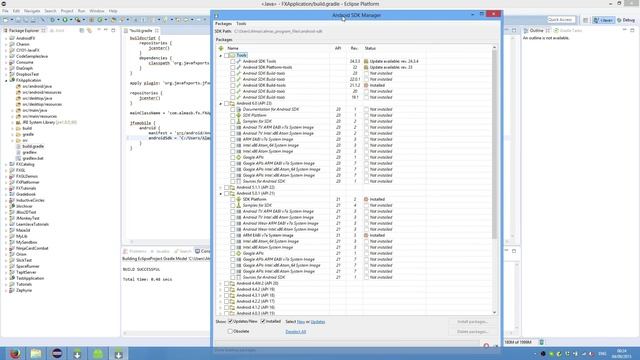Click the Collapse All icon in Package Explorer
The width and height of the screenshot is (640, 360).
click(82, 31)
